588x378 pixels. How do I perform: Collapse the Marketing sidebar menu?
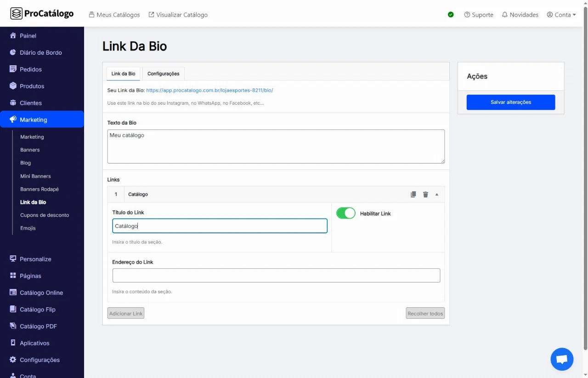tap(42, 119)
